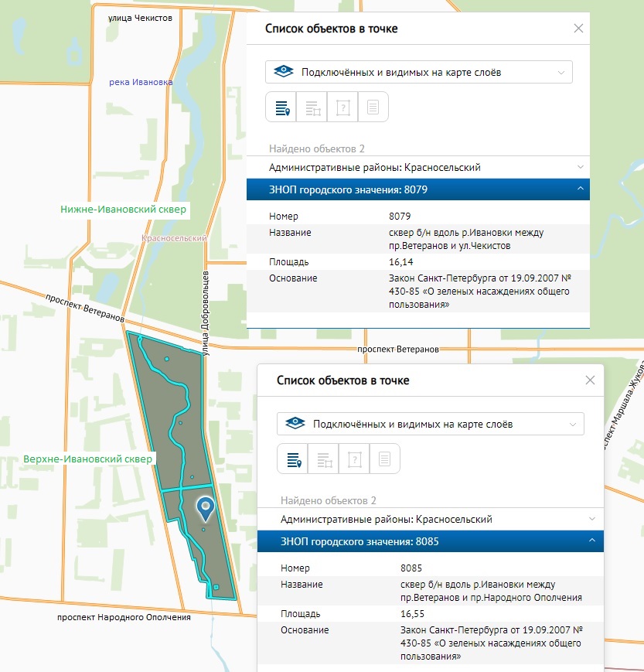Click the document icon in lower panel
The image size is (644, 672).
[384, 459]
